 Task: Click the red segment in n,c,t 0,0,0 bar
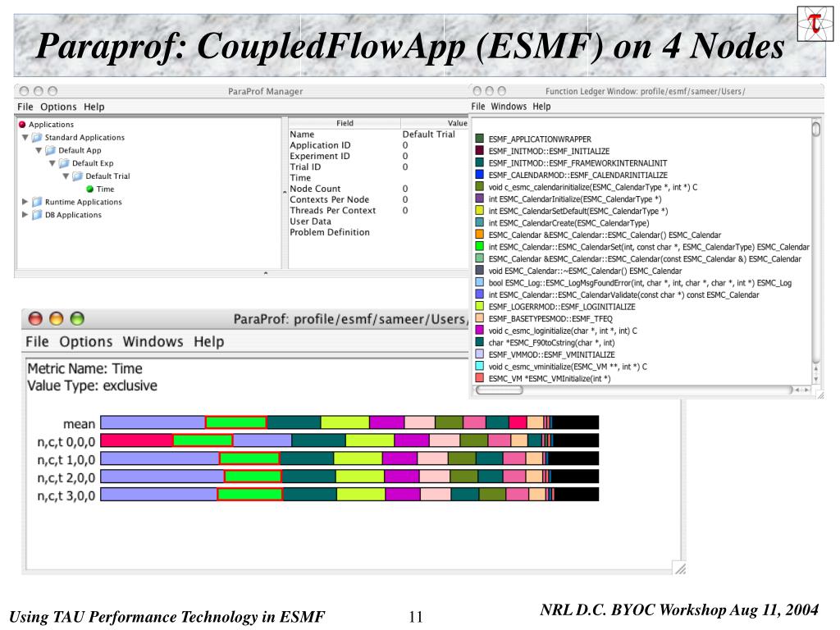click(x=137, y=441)
